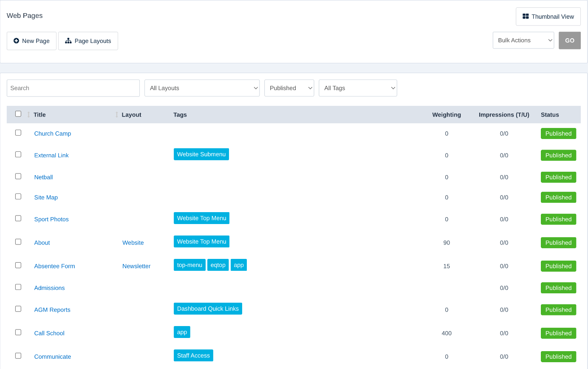This screenshot has height=369, width=588.
Task: Click the Dashboard Quick Links tag
Action: (208, 309)
